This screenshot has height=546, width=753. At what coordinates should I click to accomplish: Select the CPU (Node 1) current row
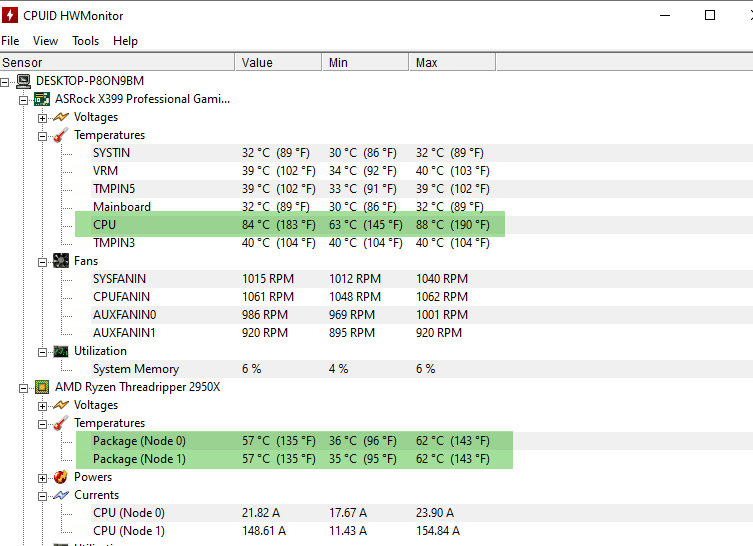422,531
